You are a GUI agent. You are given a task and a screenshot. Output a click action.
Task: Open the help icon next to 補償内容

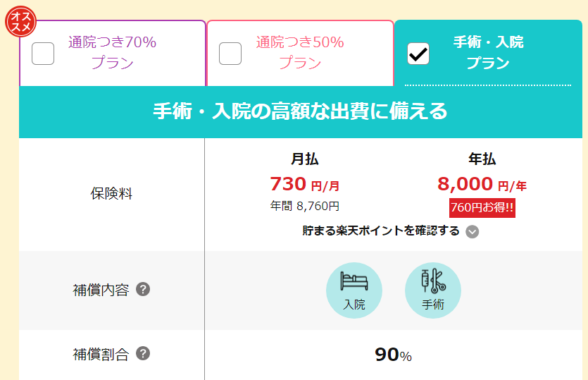coord(143,290)
